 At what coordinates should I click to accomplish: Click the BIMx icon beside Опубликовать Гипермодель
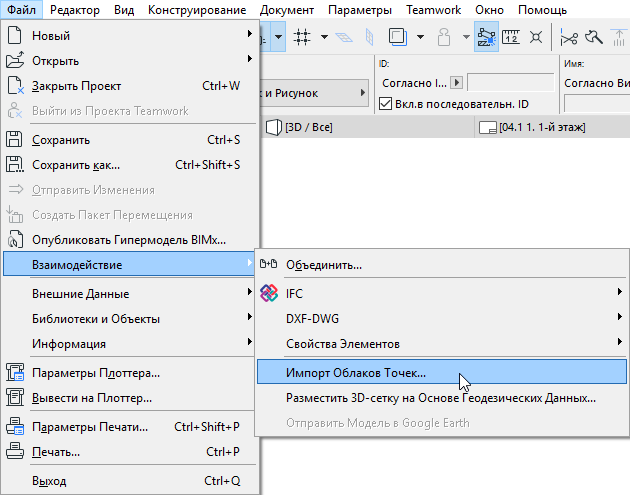[15, 239]
